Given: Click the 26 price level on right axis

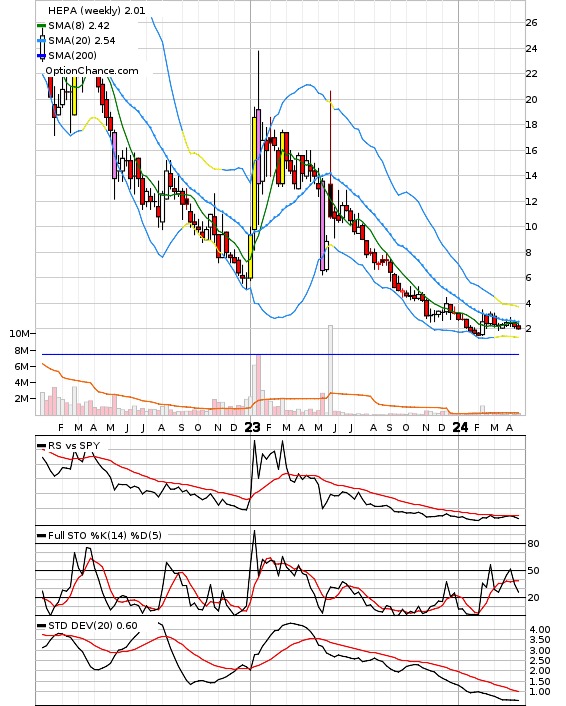Looking at the screenshot, I should (531, 23).
